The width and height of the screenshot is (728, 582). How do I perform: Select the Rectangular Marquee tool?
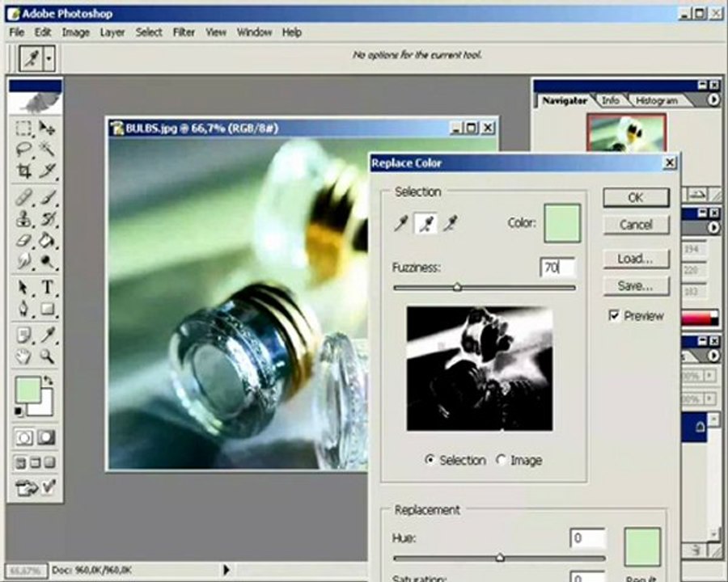point(23,128)
